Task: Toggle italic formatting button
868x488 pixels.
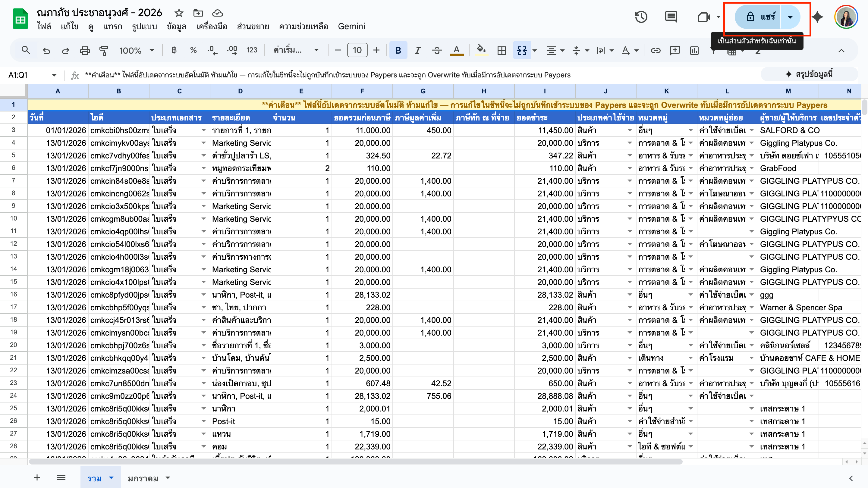Action: click(417, 51)
